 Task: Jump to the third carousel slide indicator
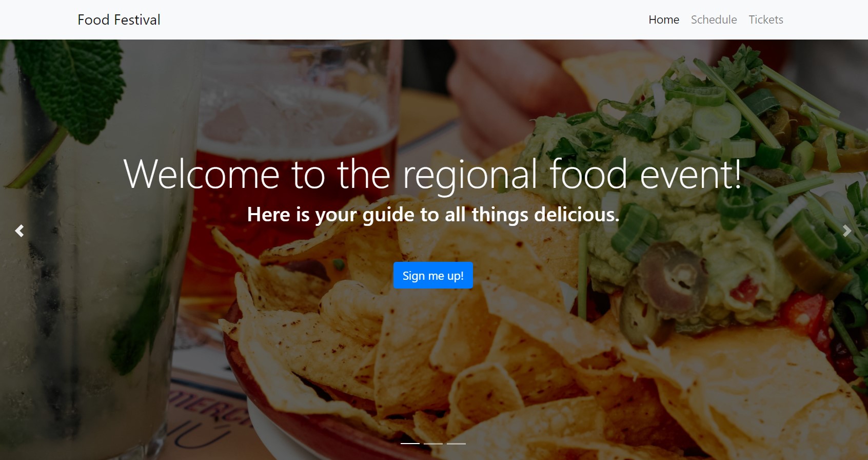pos(456,444)
